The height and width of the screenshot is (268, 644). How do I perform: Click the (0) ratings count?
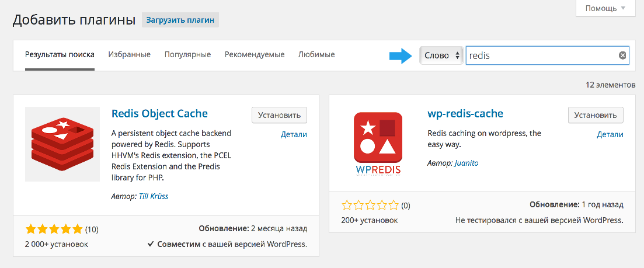[x=405, y=205]
